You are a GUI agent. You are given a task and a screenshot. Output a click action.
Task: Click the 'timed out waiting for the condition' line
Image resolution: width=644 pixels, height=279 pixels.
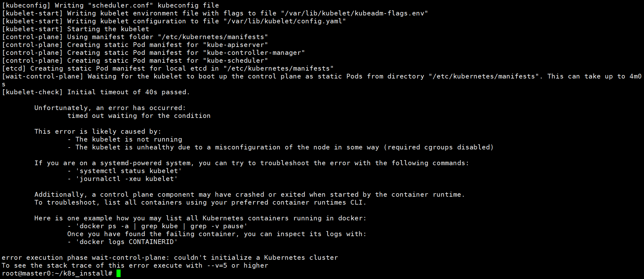[139, 116]
